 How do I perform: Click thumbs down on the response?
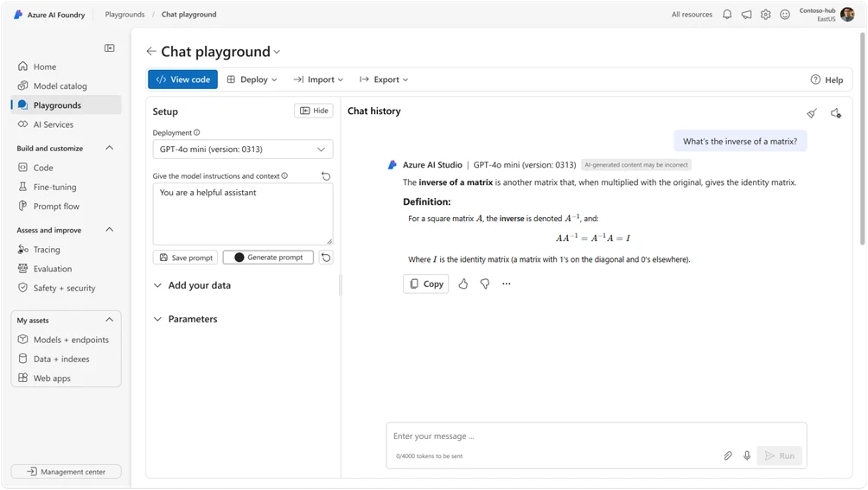pyautogui.click(x=485, y=283)
